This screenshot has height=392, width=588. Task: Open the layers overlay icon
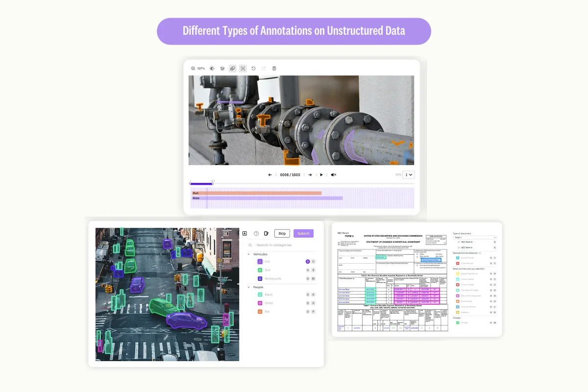click(232, 68)
